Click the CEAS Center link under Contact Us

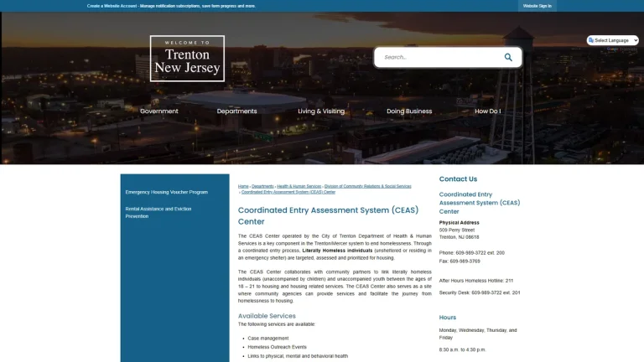480,203
